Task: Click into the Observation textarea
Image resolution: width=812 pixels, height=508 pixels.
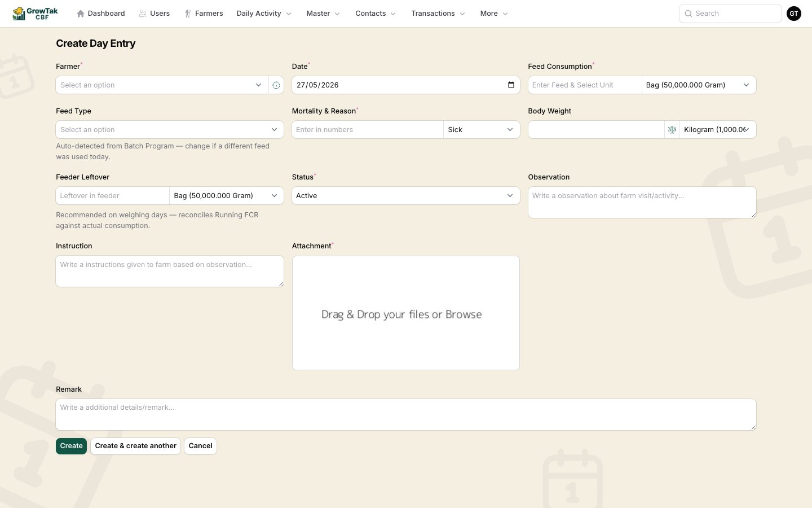Action: point(642,203)
